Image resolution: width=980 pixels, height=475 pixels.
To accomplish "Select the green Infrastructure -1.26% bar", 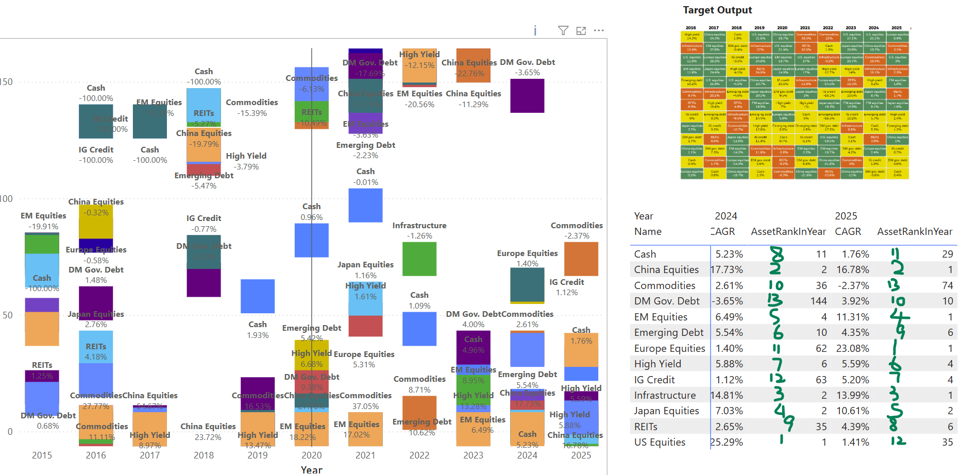I will coord(419,259).
